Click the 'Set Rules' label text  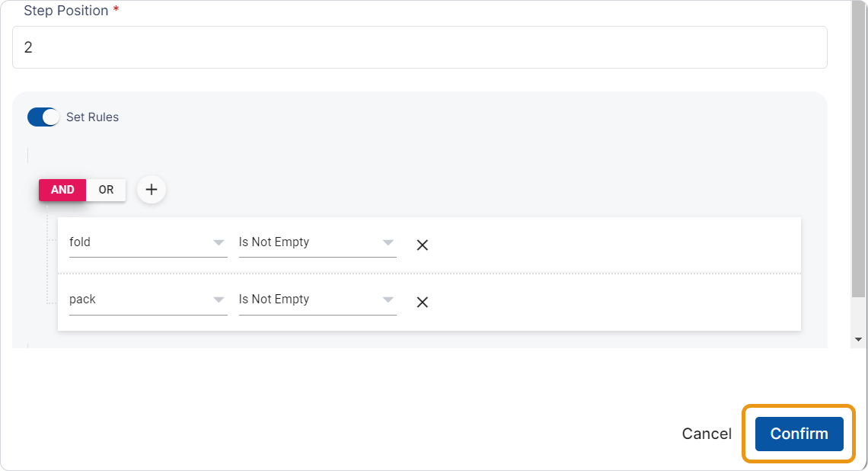92,117
